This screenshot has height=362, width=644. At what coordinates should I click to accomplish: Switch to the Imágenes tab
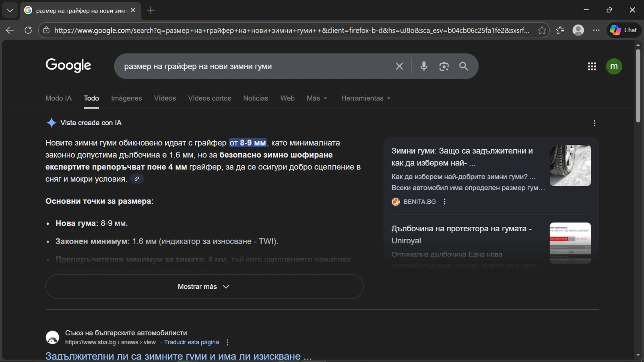point(126,98)
